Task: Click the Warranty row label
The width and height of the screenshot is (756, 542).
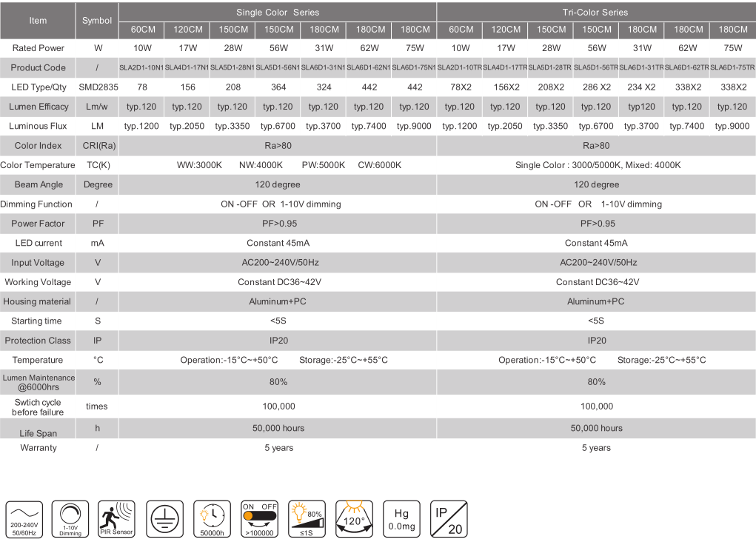Action: (39, 448)
